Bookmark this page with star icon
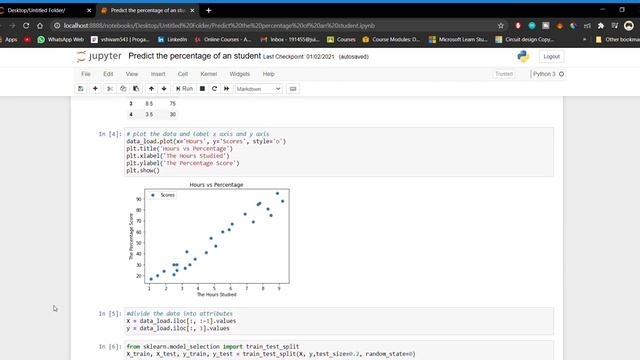Screen dimensions: 640x360 (x=501, y=25)
